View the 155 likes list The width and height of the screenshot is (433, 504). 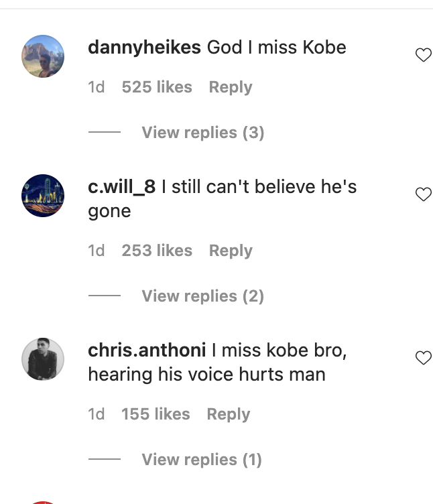[x=156, y=414]
